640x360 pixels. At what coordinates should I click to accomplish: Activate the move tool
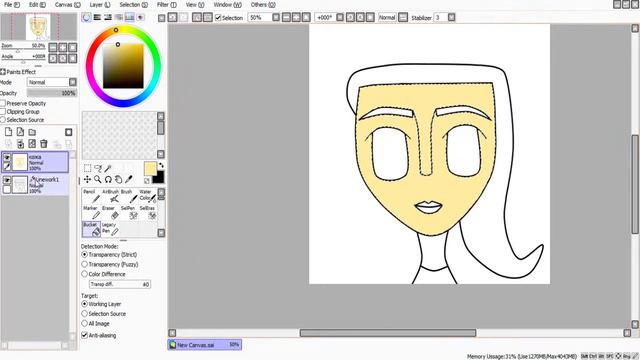87,179
